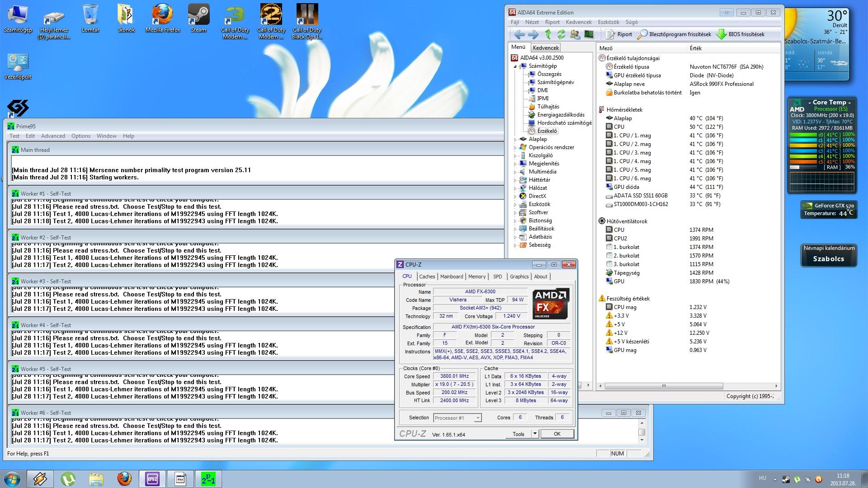Expand the Kiszolgáló tree node

(x=515, y=155)
